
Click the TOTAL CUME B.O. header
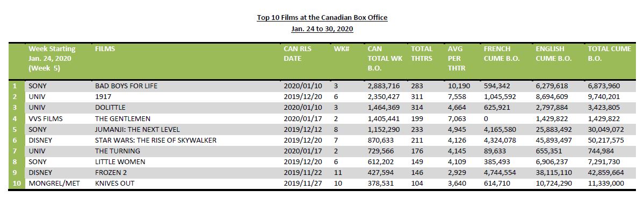[610, 53]
